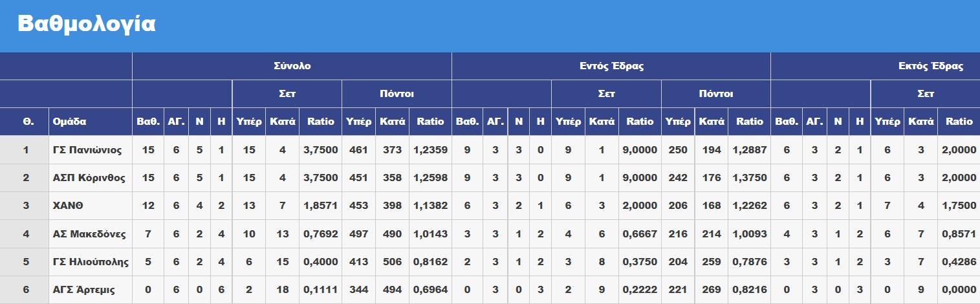This screenshot has width=980, height=304.
Task: Select team ΑΓΣ Άρτεμις
Action: pyautogui.click(x=83, y=290)
